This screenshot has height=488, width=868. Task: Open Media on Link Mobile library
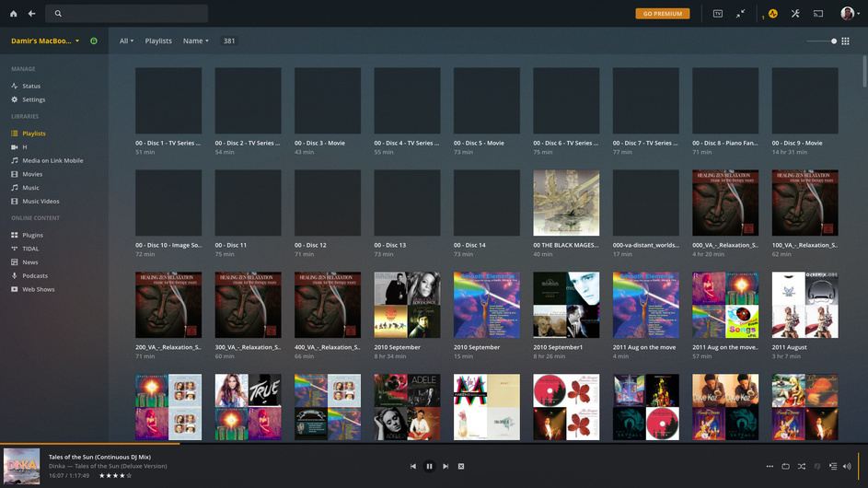(x=54, y=160)
